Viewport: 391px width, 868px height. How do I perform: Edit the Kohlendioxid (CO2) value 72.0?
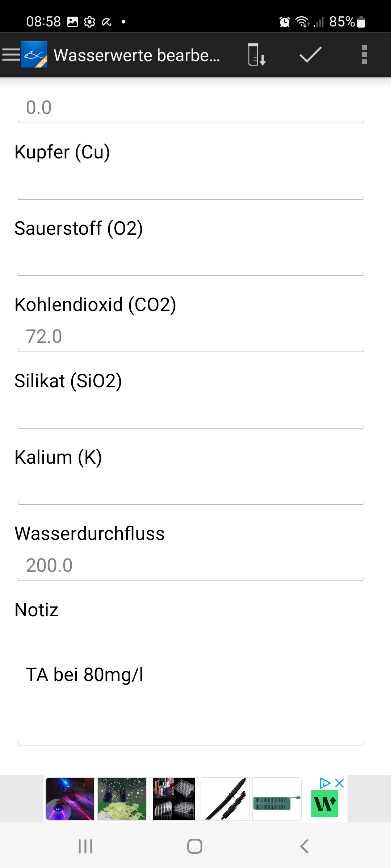(190, 337)
